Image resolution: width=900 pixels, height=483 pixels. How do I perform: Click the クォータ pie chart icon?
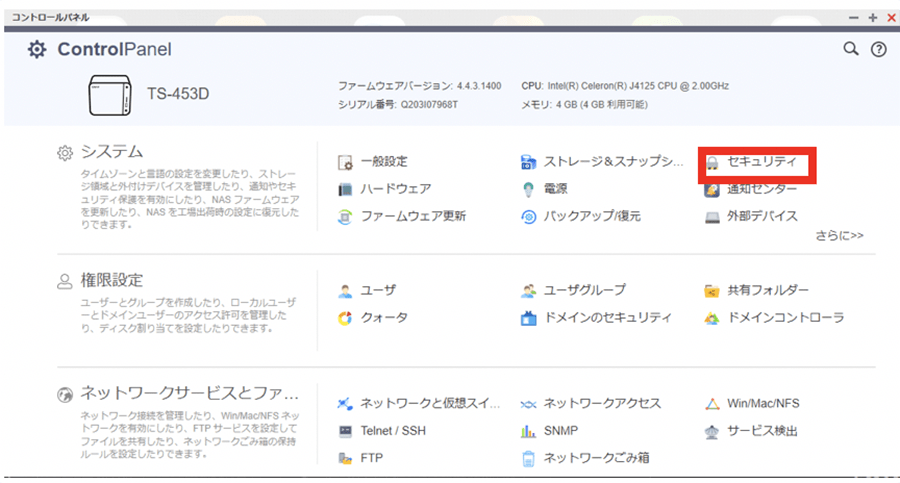345,318
